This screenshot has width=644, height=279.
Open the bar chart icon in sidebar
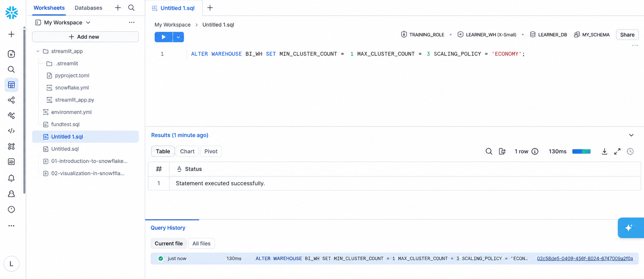click(x=11, y=162)
